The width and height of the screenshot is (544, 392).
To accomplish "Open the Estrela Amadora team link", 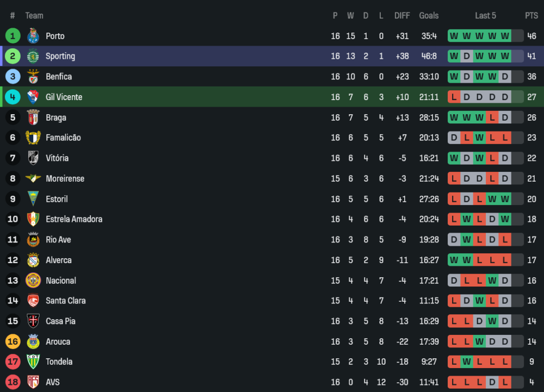I will click(74, 219).
